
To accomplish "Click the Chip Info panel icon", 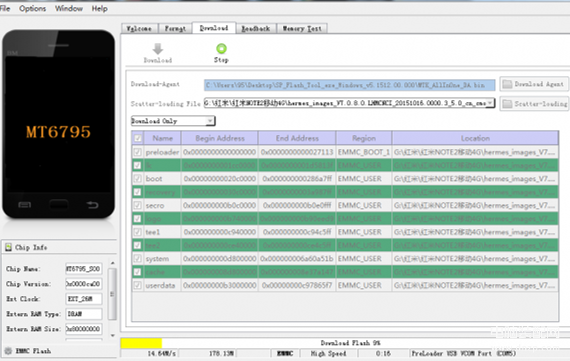I will (8, 248).
